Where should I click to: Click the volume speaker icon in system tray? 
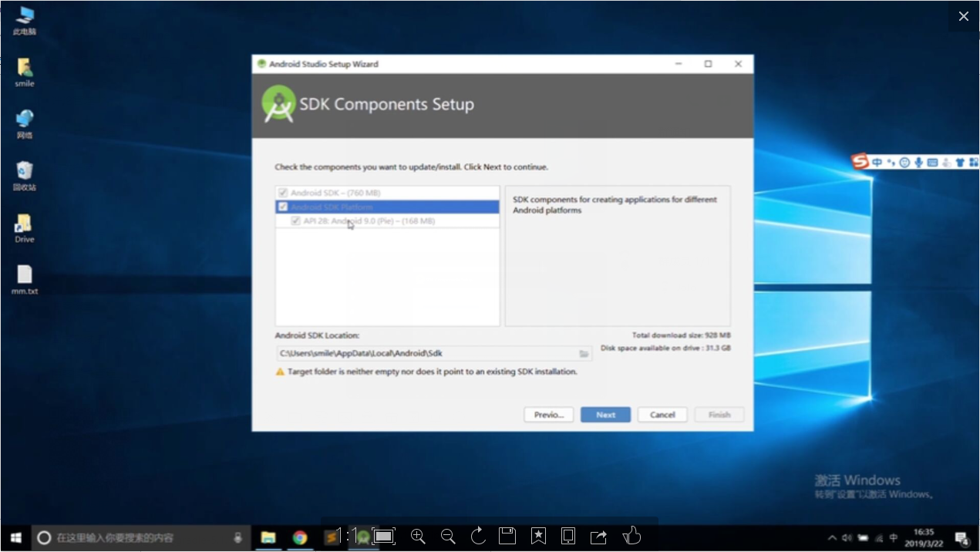[x=847, y=537]
